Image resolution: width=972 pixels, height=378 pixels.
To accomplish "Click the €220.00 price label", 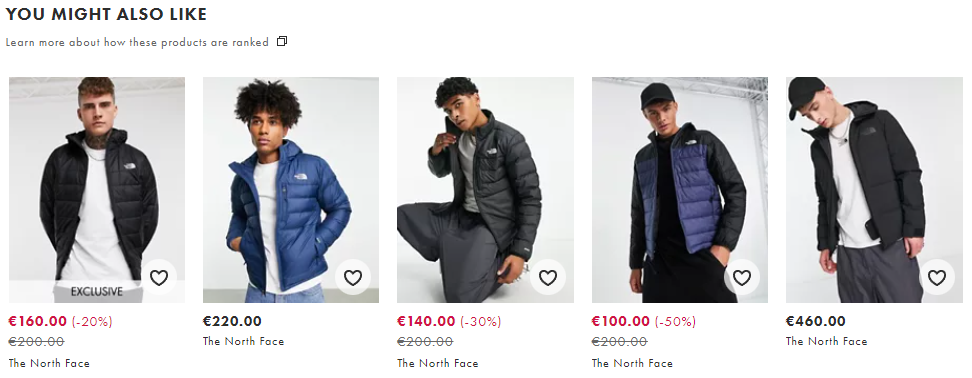I will point(232,321).
